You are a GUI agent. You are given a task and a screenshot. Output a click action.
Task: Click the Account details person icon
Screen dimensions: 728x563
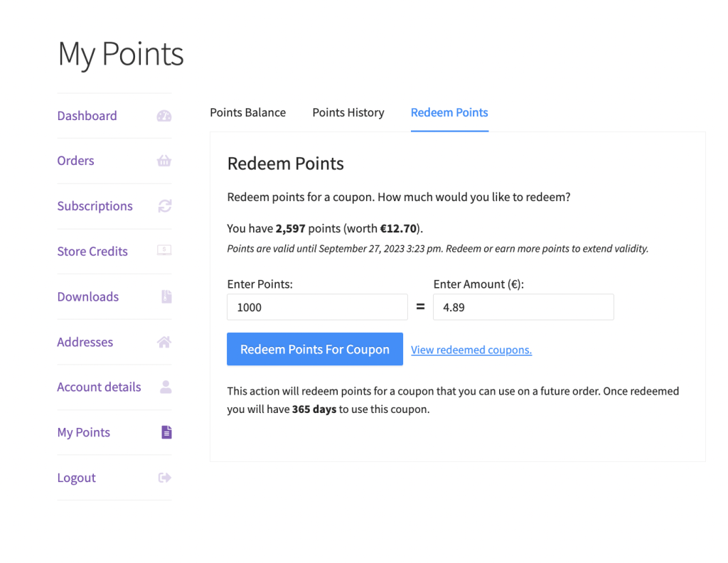(x=166, y=387)
